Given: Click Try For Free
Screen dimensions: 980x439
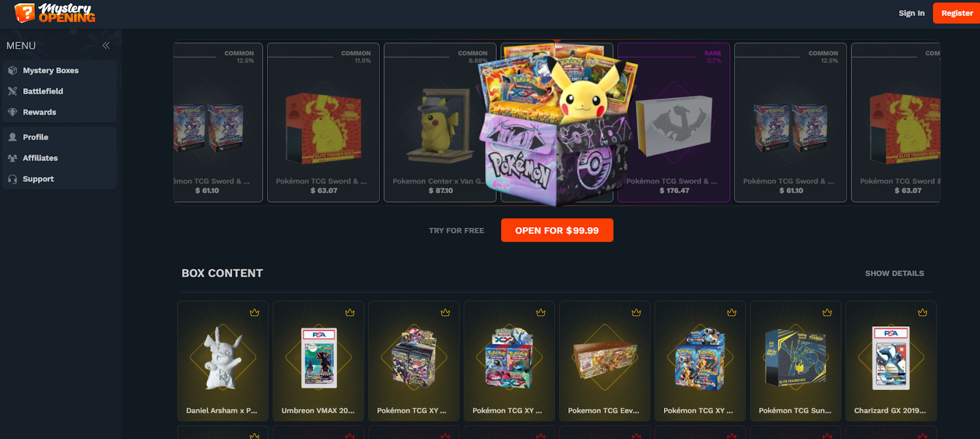Looking at the screenshot, I should [456, 231].
